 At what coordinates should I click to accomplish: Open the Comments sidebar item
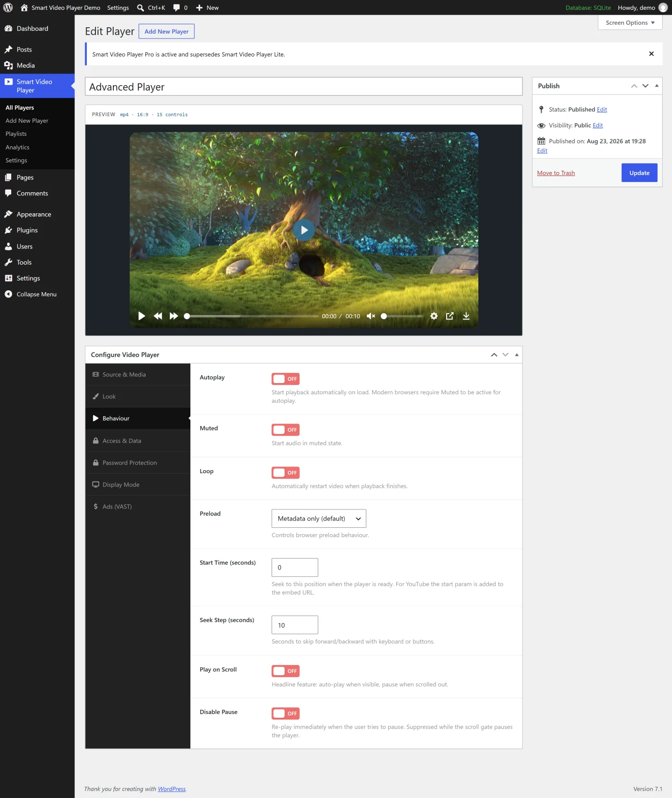tap(32, 193)
